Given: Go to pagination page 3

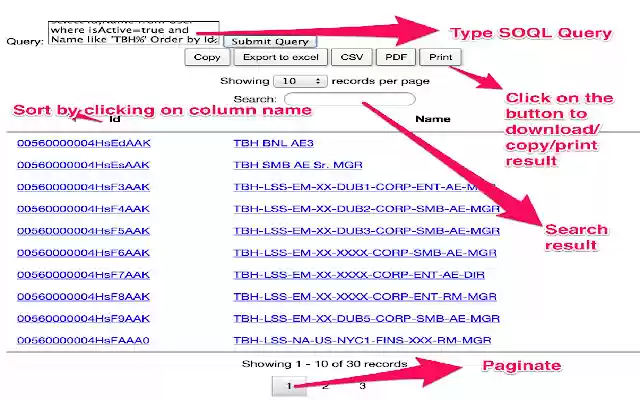Looking at the screenshot, I should point(362,386).
